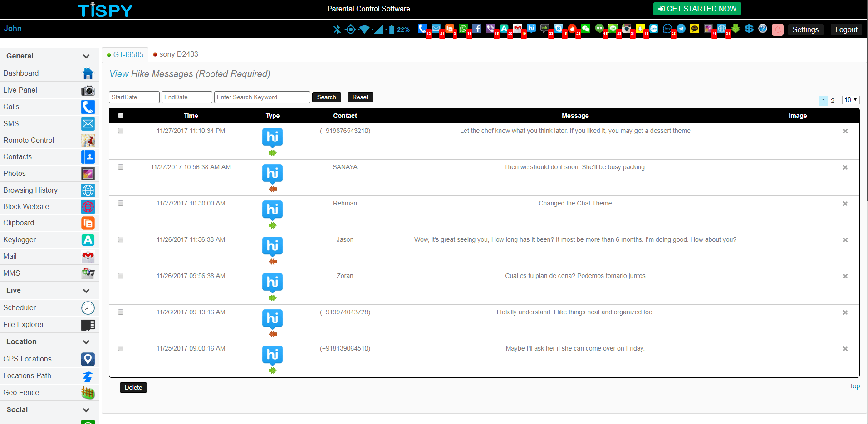This screenshot has height=424, width=868.
Task: Open the LINE icon in the top bar
Action: pos(613,29)
